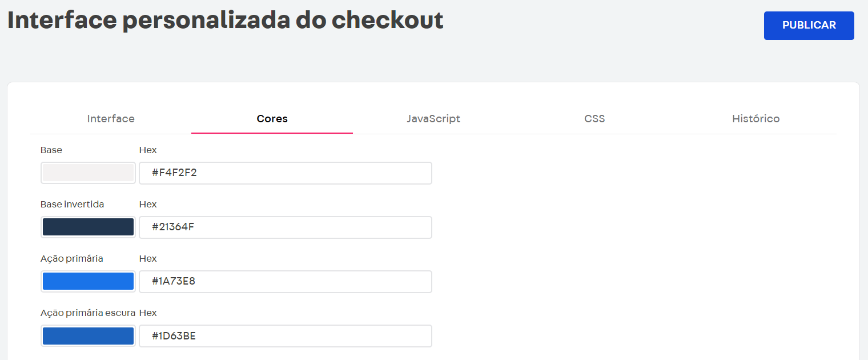The height and width of the screenshot is (360, 868).
Task: Select the Ação primária escura color swatch
Action: (x=88, y=335)
